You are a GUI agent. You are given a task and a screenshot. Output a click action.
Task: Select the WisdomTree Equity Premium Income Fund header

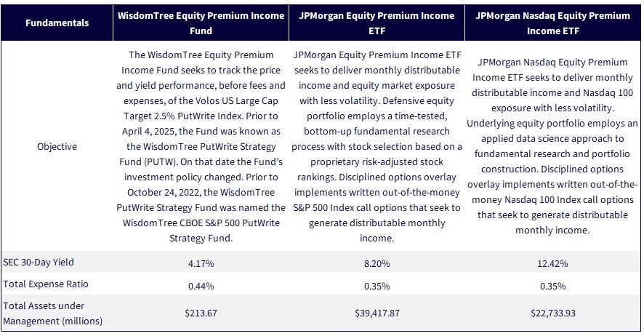pos(201,23)
